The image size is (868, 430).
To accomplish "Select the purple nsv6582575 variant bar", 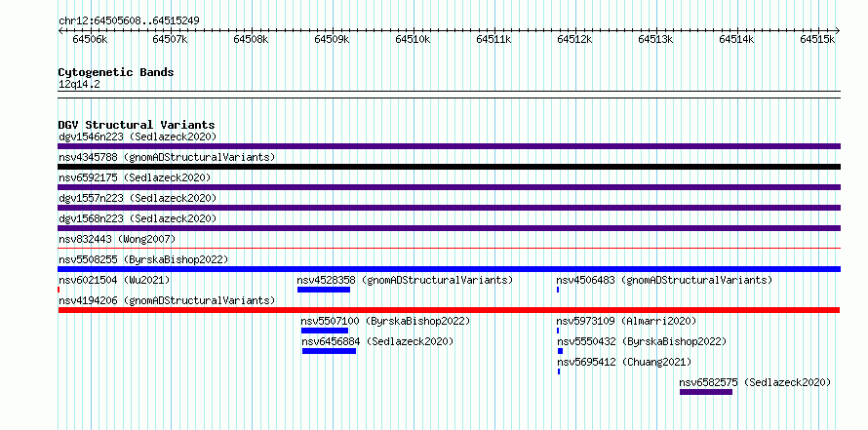I will pyautogui.click(x=706, y=392).
